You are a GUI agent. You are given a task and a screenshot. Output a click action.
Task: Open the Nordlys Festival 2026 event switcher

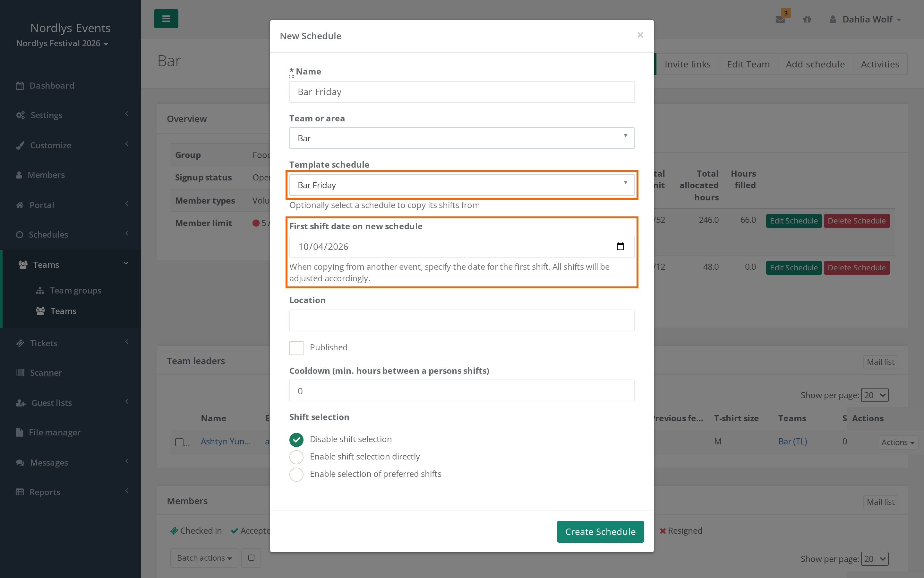[x=62, y=43]
